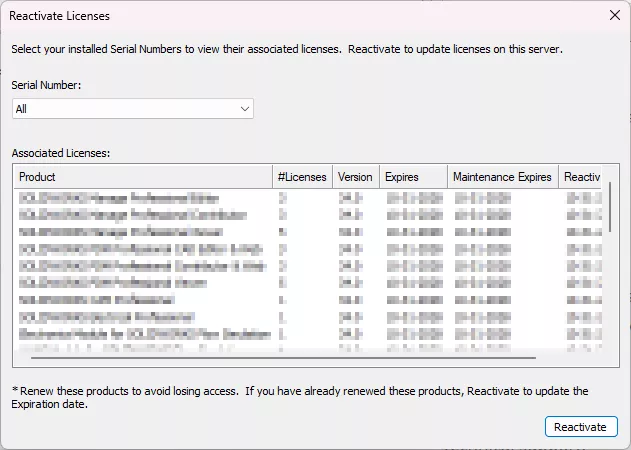The image size is (631, 450).
Task: Open the Serial Number dropdown
Action: coord(132,108)
